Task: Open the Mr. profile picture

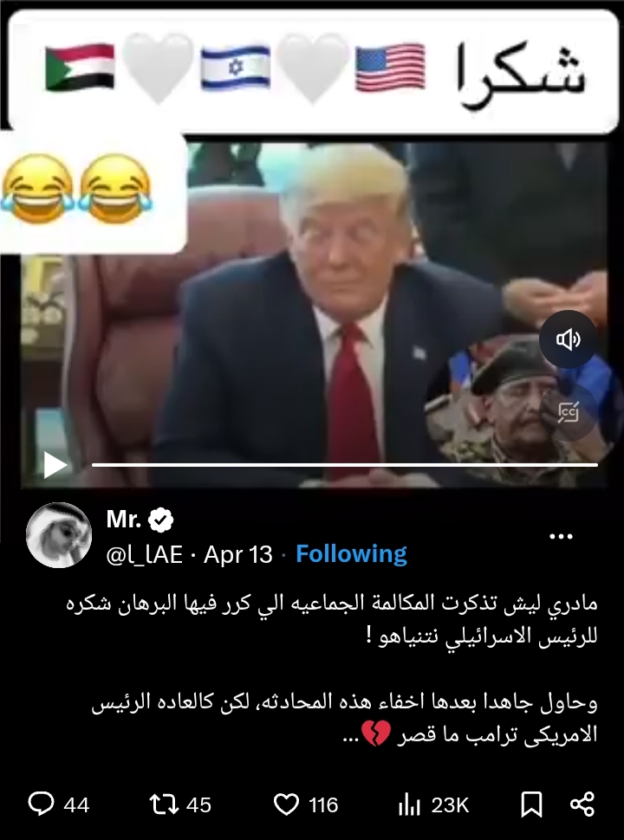Action: point(59,534)
